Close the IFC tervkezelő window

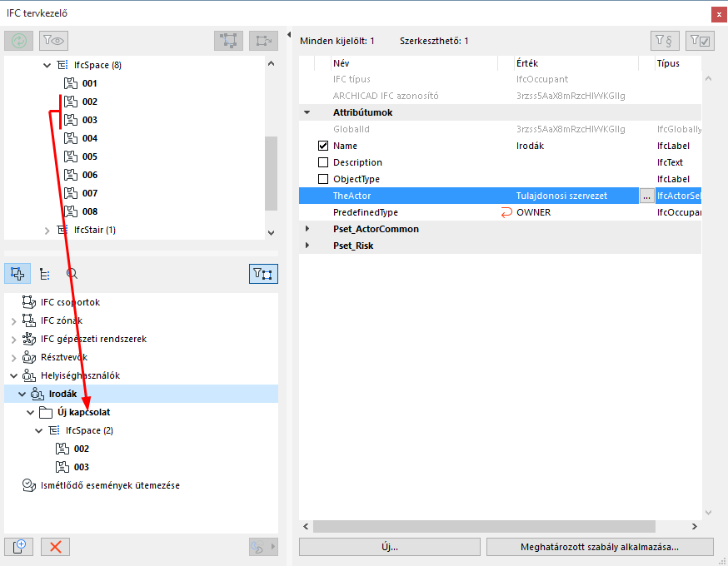pos(719,14)
